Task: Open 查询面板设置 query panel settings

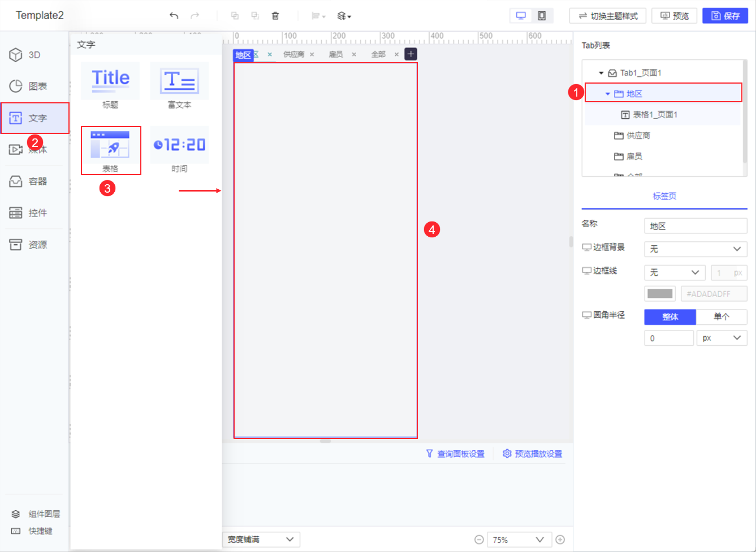Action: [x=455, y=454]
